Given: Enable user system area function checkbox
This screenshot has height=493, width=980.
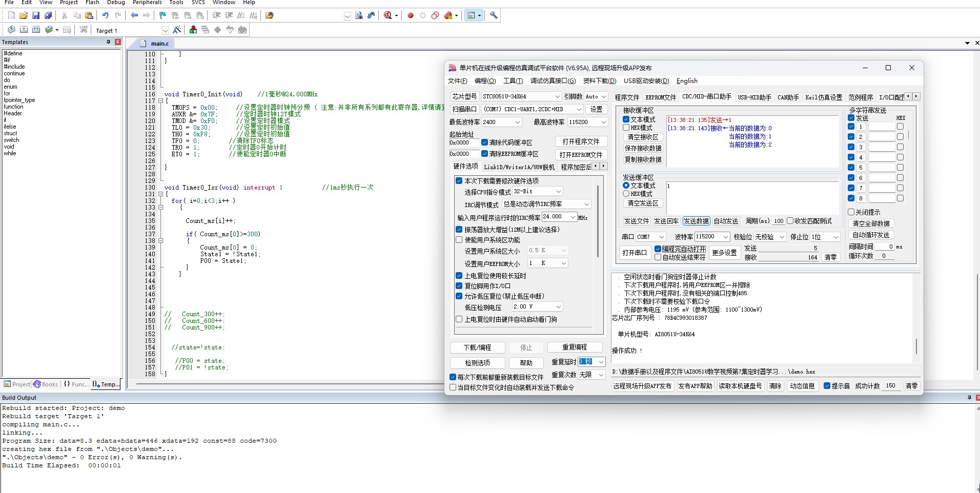Looking at the screenshot, I should point(459,240).
